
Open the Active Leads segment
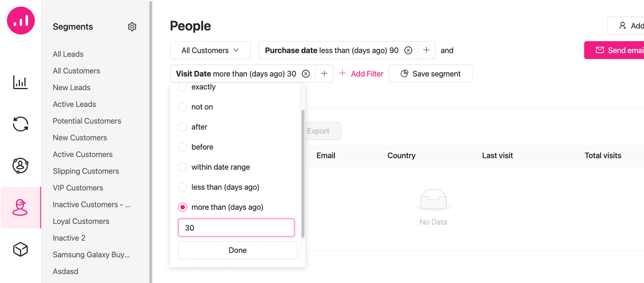click(x=75, y=104)
